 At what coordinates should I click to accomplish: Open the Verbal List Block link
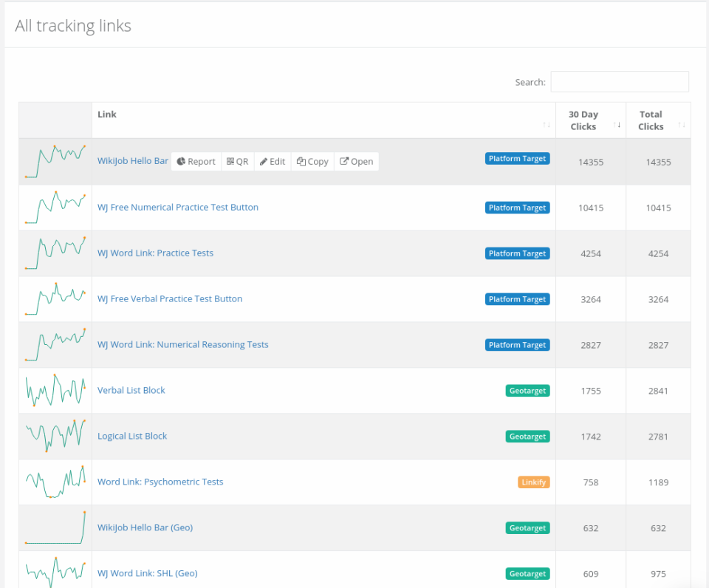point(131,390)
